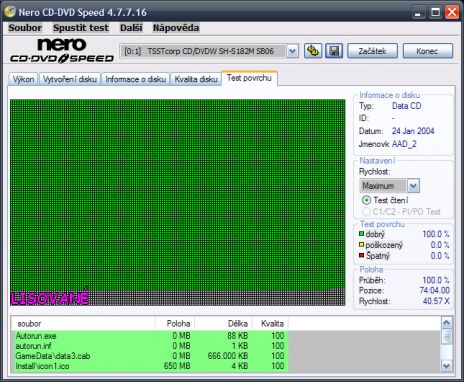Expand the TSSTcorp drive selection dropdown
Screen dimensions: 464x382
[292, 51]
